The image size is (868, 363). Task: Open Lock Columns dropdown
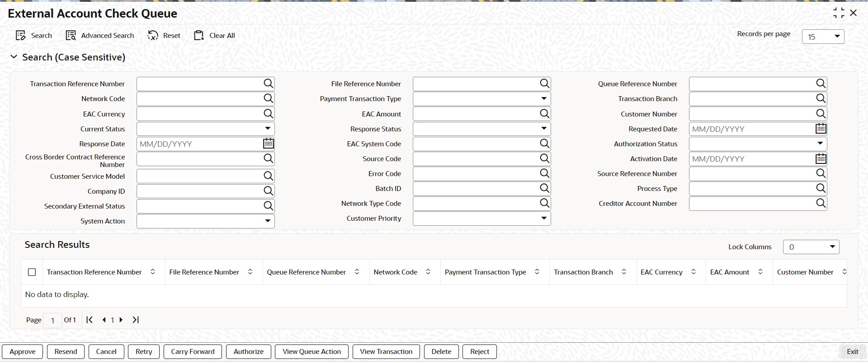point(811,247)
